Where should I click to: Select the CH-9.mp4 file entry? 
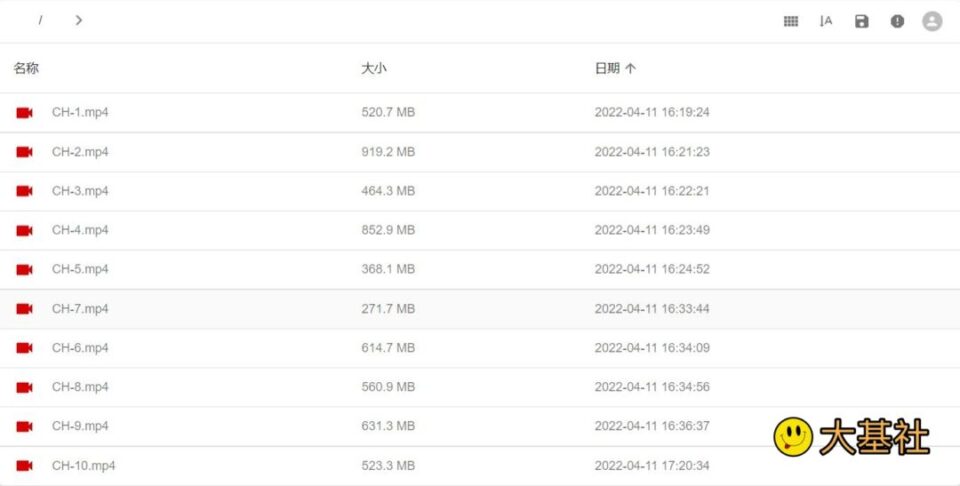coord(80,426)
